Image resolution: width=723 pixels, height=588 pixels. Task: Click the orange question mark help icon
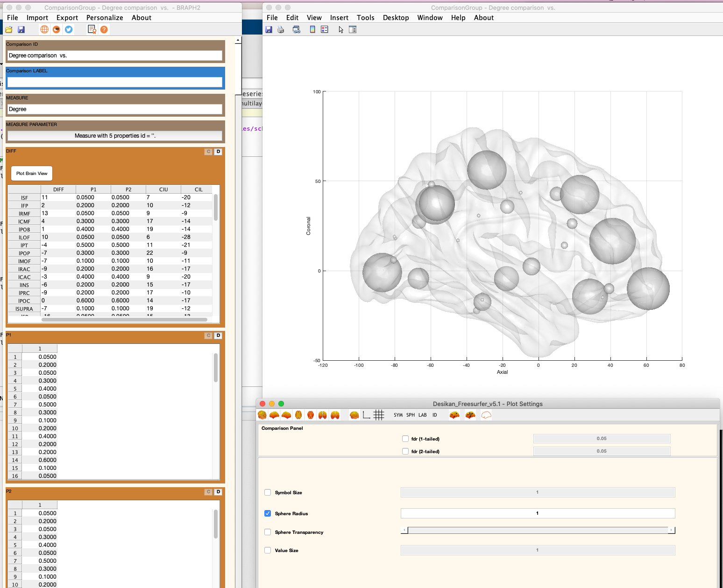click(104, 29)
